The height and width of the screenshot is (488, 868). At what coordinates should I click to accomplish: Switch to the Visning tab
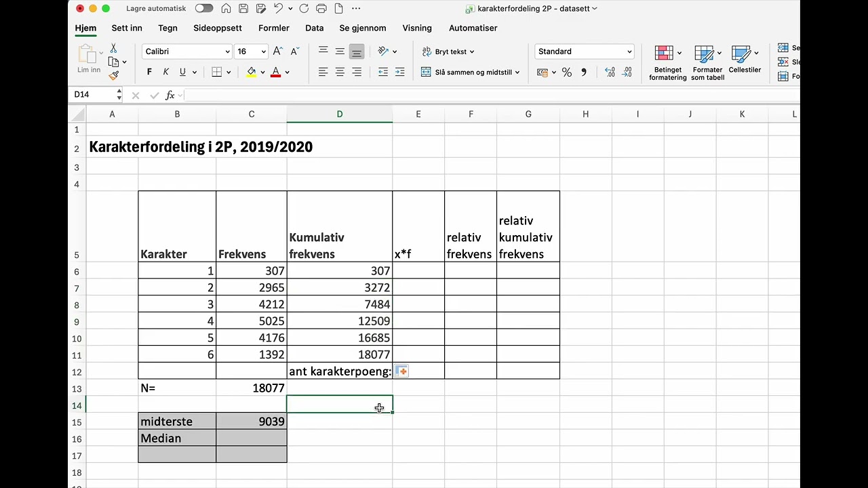(x=417, y=28)
